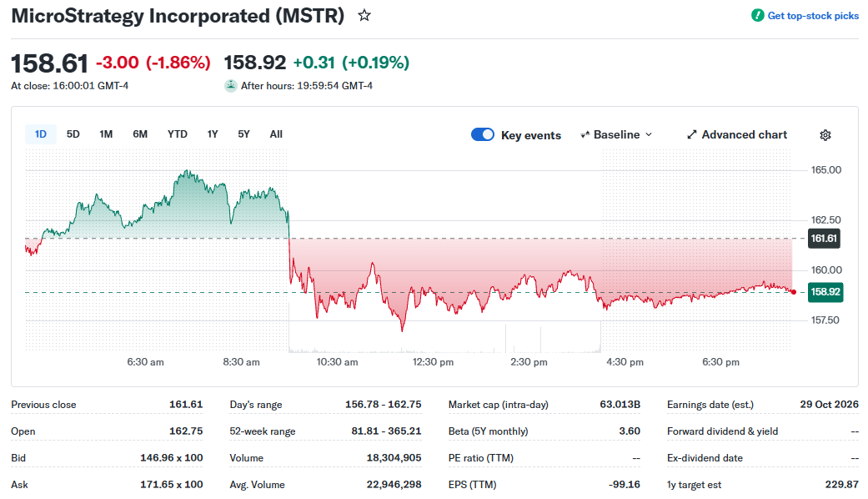Select the 1Y time range
868x499 pixels.
tap(213, 134)
